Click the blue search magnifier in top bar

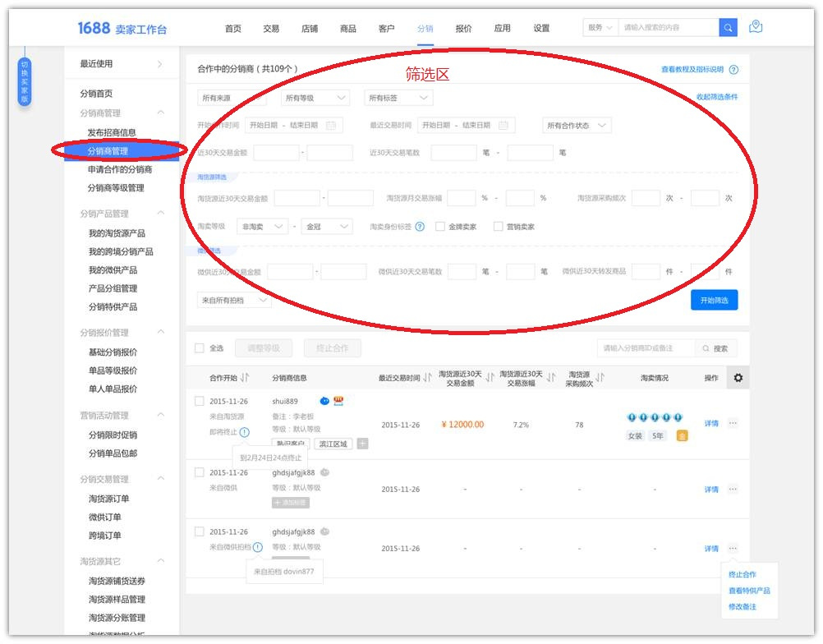729,26
